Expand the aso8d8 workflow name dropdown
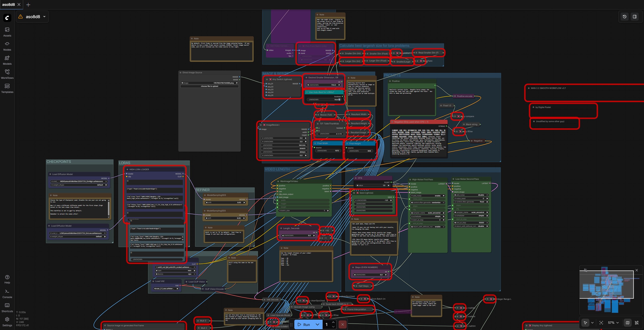Screen dimensions: 644x330 (x=45, y=17)
